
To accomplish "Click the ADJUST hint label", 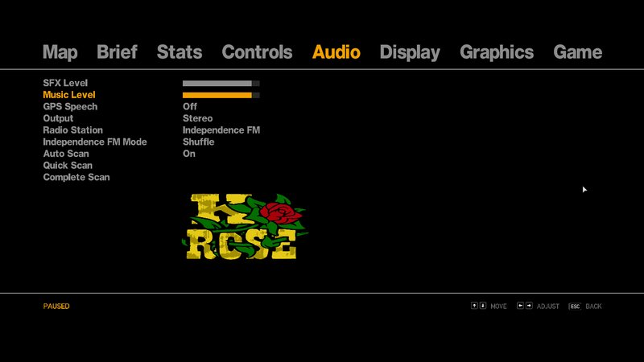I will [548, 306].
